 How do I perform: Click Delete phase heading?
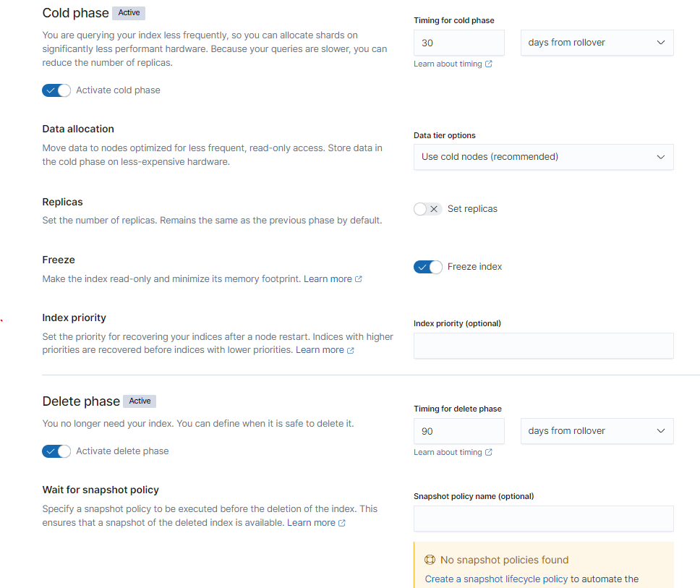81,401
